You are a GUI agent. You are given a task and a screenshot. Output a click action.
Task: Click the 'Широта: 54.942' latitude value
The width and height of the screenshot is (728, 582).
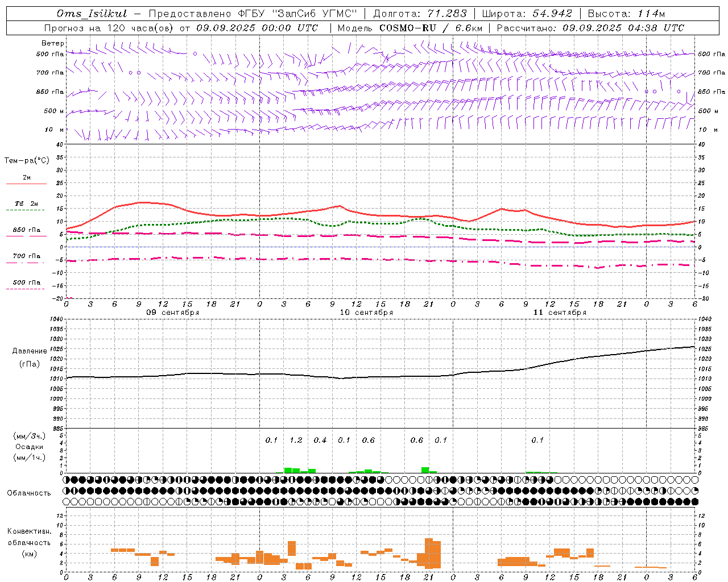pyautogui.click(x=527, y=14)
